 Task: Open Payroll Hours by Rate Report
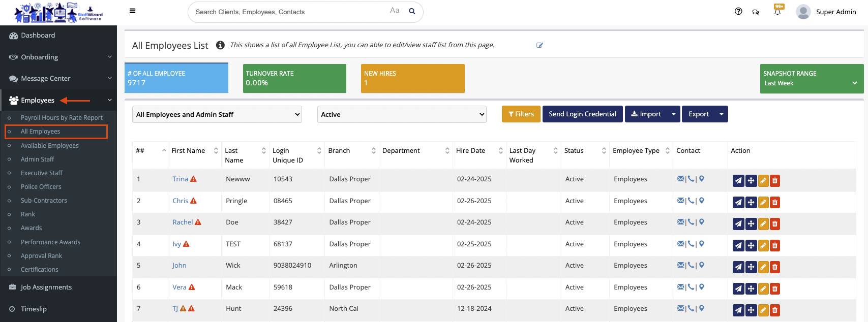click(62, 118)
